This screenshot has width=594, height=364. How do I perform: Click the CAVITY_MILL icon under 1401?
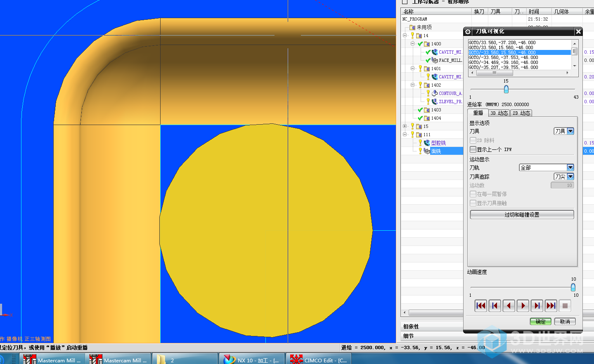point(435,77)
